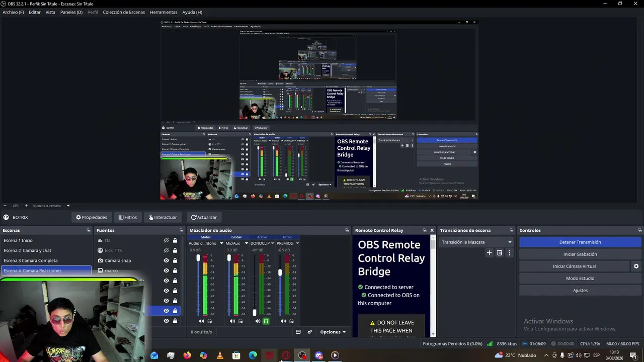
Task: Undock the Remote Control Relay panel
Action: [424, 230]
